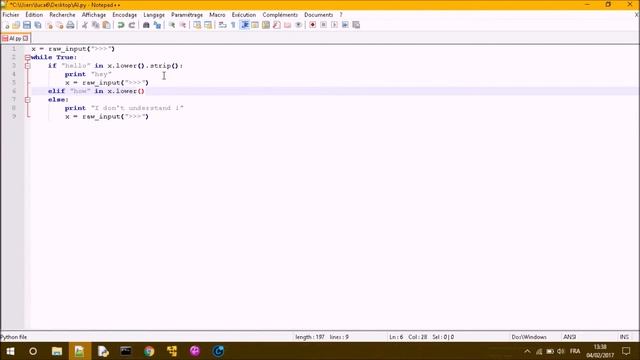640x360 pixels.
Task: Toggle INS insert mode in status bar
Action: click(624, 337)
